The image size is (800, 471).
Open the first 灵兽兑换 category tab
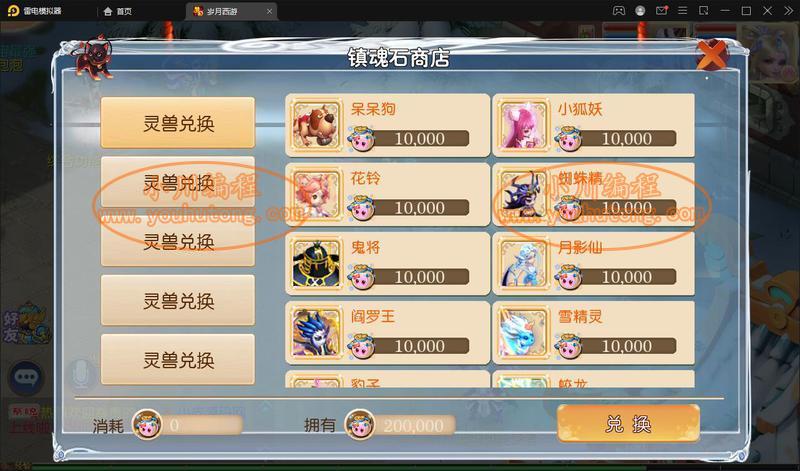(178, 122)
